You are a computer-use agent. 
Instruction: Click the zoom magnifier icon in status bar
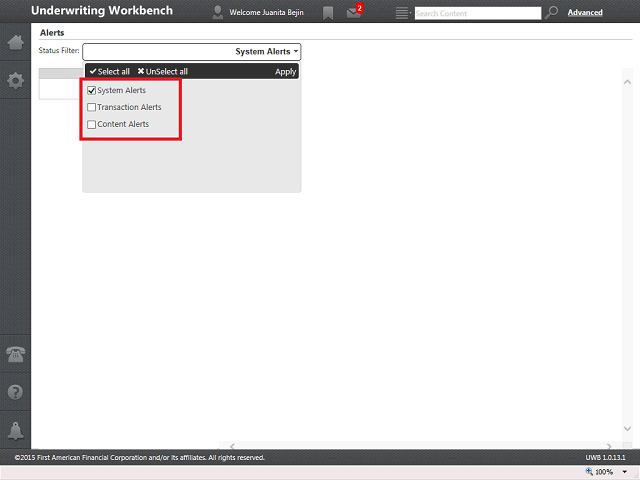point(589,471)
